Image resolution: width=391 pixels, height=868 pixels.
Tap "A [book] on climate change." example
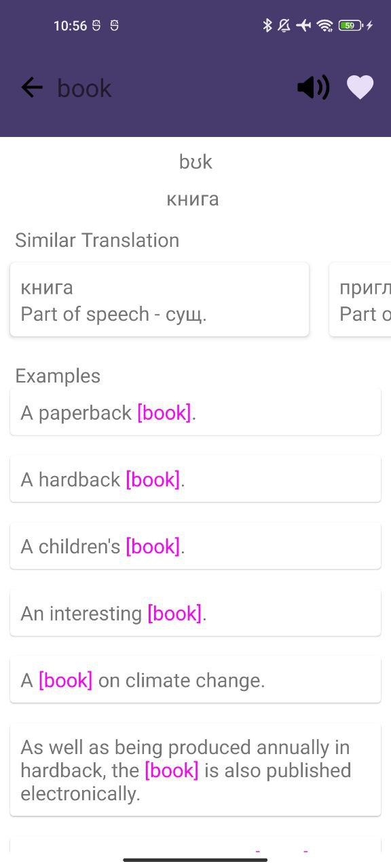click(x=195, y=679)
